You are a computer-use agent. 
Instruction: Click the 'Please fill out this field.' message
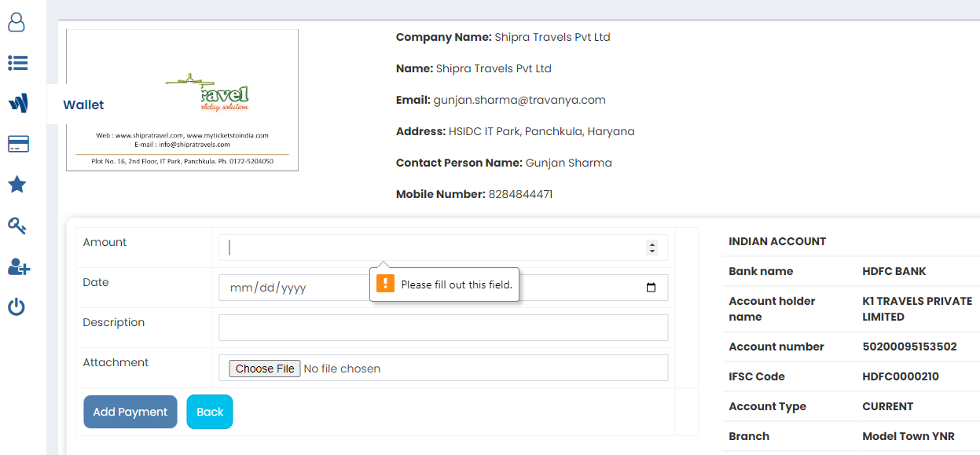[x=457, y=284]
